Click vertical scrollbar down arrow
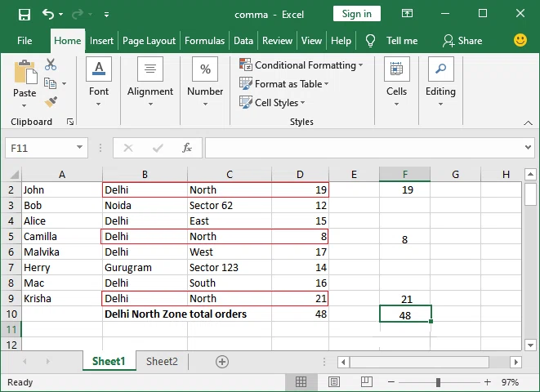The height and width of the screenshot is (392, 540). coord(530,345)
